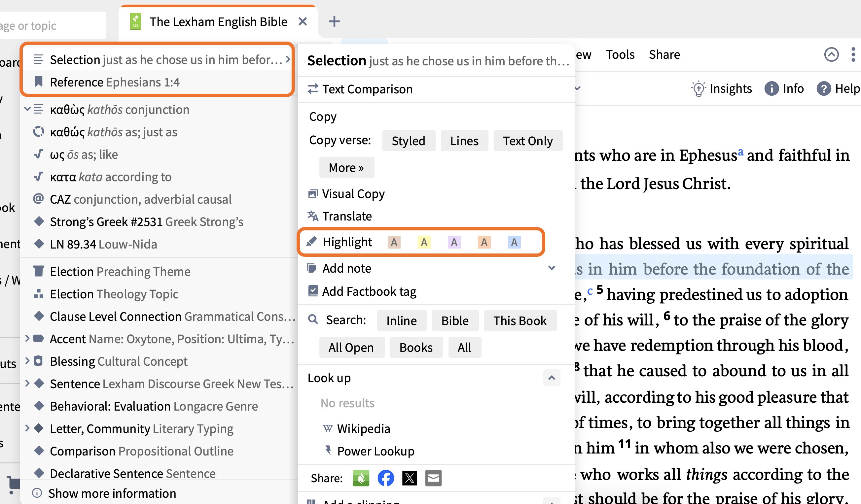Screen dimensions: 861x504
Task: Click the circled up-arrow icon
Action: tap(831, 55)
